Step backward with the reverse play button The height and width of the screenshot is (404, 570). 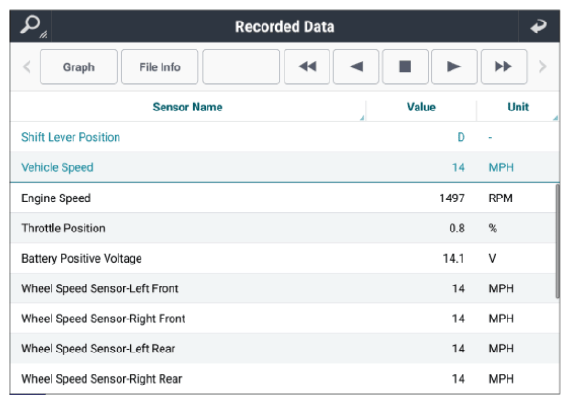(356, 67)
